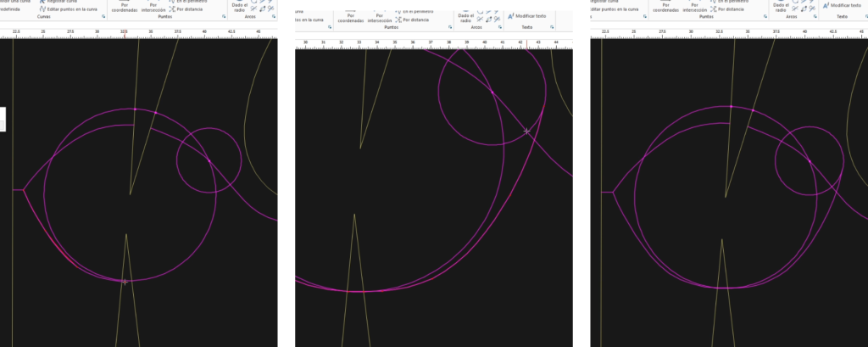The width and height of the screenshot is (868, 347).
Task: Select 'Por intersección' point tool in right screenshot
Action: point(694,7)
